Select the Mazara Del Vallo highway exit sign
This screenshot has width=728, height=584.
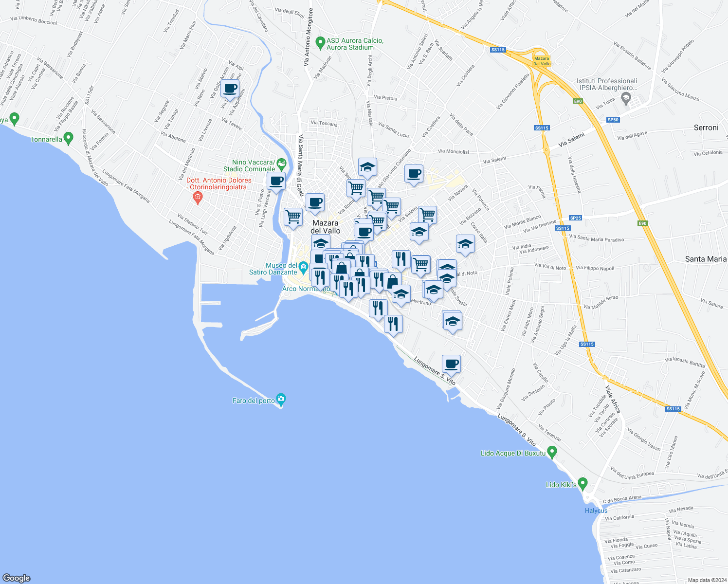542,61
